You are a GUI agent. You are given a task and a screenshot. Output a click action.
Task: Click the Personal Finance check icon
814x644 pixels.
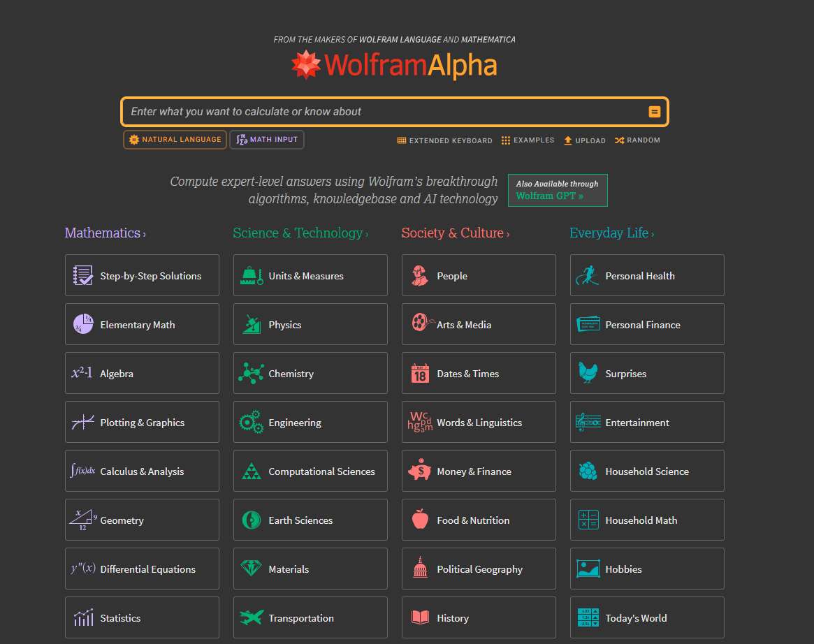pyautogui.click(x=588, y=324)
